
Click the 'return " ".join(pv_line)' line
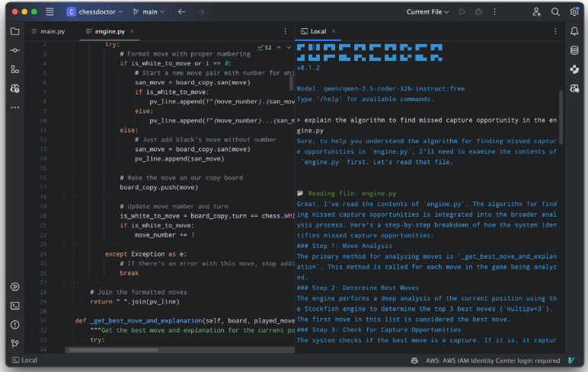135,301
